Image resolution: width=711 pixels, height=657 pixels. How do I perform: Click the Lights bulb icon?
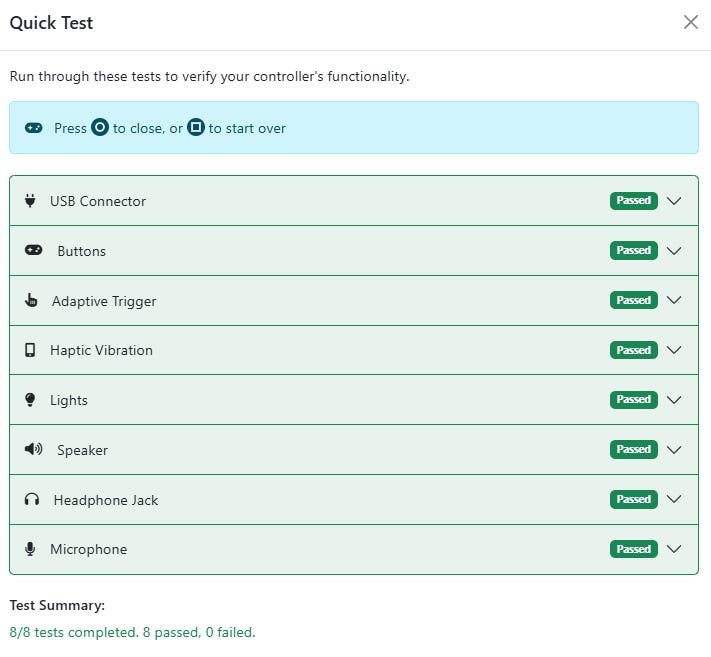(30, 400)
